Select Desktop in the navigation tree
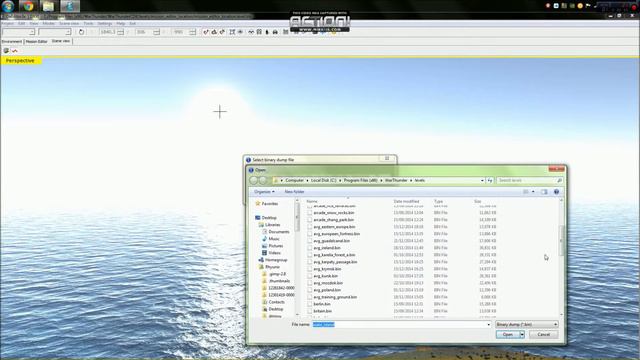 click(x=265, y=218)
